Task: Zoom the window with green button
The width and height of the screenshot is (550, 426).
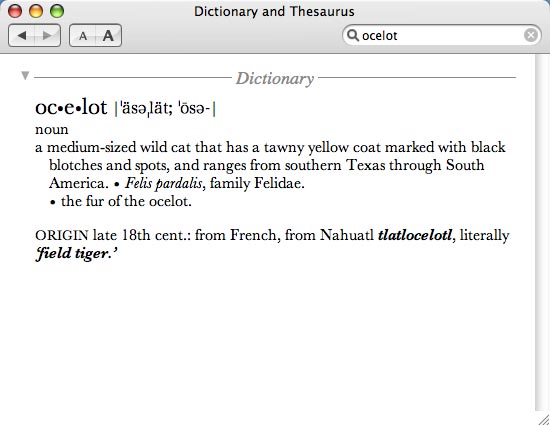Action: [57, 12]
